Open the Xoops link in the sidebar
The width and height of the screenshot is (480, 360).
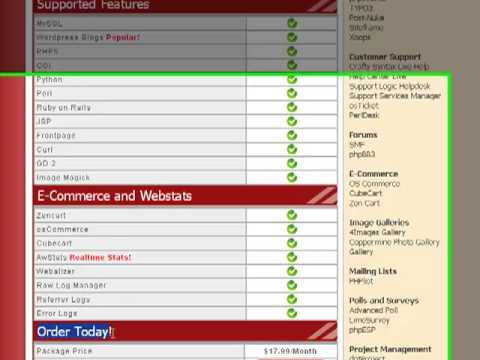(x=360, y=37)
